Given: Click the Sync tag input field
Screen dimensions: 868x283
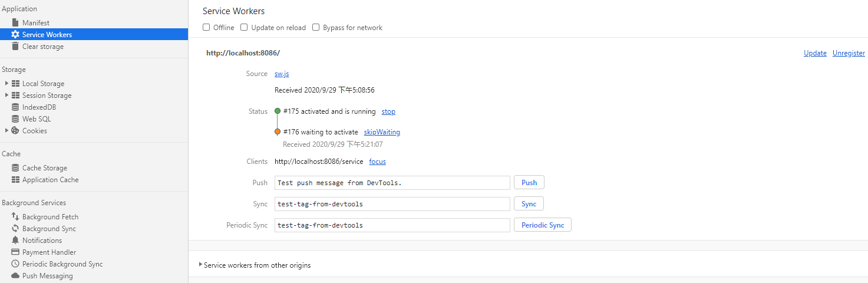Looking at the screenshot, I should point(392,204).
